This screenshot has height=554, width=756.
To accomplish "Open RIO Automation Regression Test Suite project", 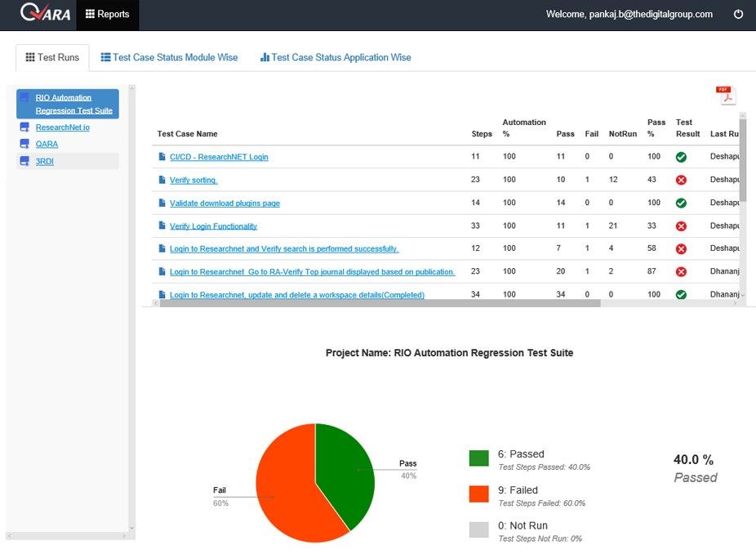I will (x=73, y=104).
